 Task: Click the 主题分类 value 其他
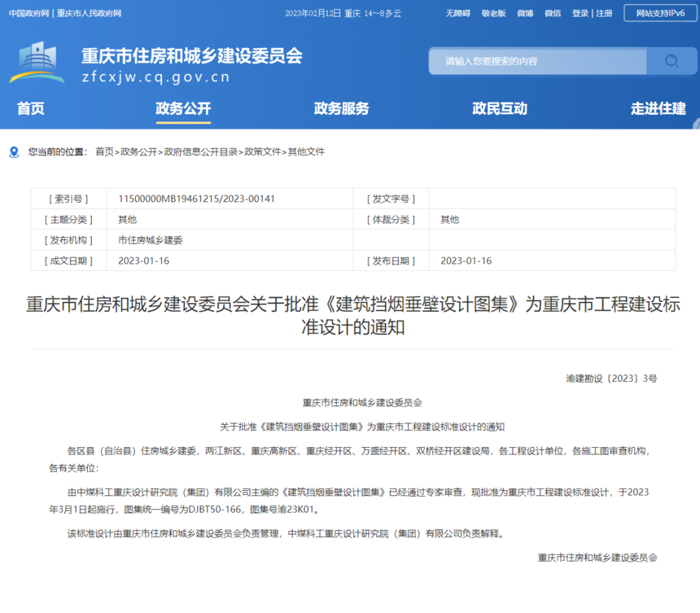pyautogui.click(x=127, y=220)
